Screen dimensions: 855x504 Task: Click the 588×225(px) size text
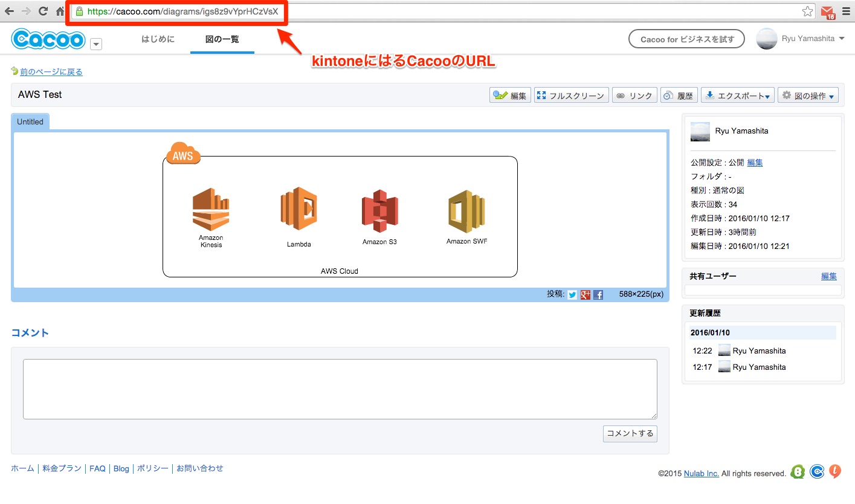pyautogui.click(x=642, y=294)
